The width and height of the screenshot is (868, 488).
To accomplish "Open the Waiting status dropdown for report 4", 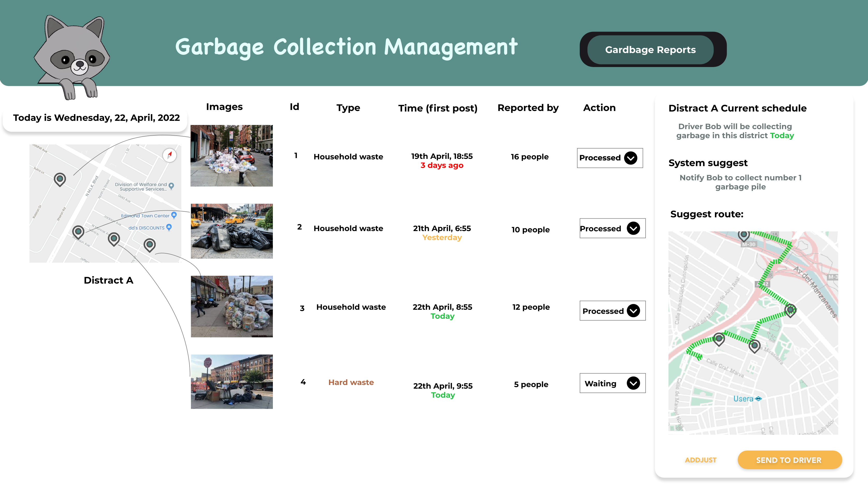I will [x=633, y=383].
